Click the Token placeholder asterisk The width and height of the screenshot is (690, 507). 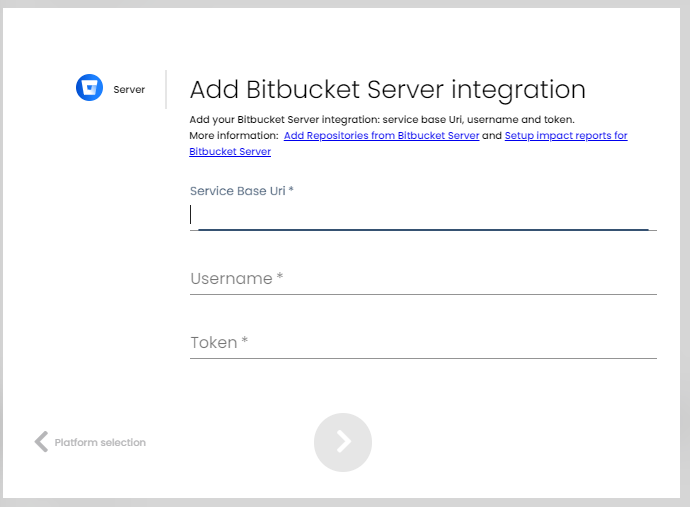point(245,341)
